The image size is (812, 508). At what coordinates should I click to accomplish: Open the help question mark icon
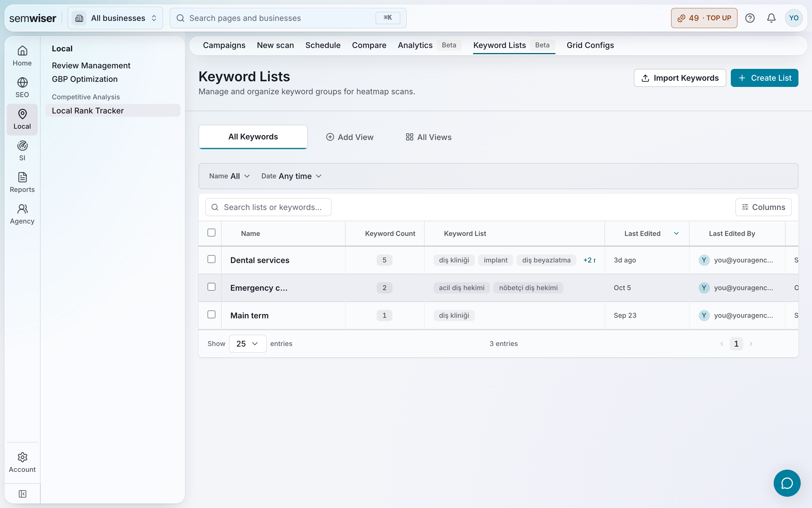(x=750, y=18)
